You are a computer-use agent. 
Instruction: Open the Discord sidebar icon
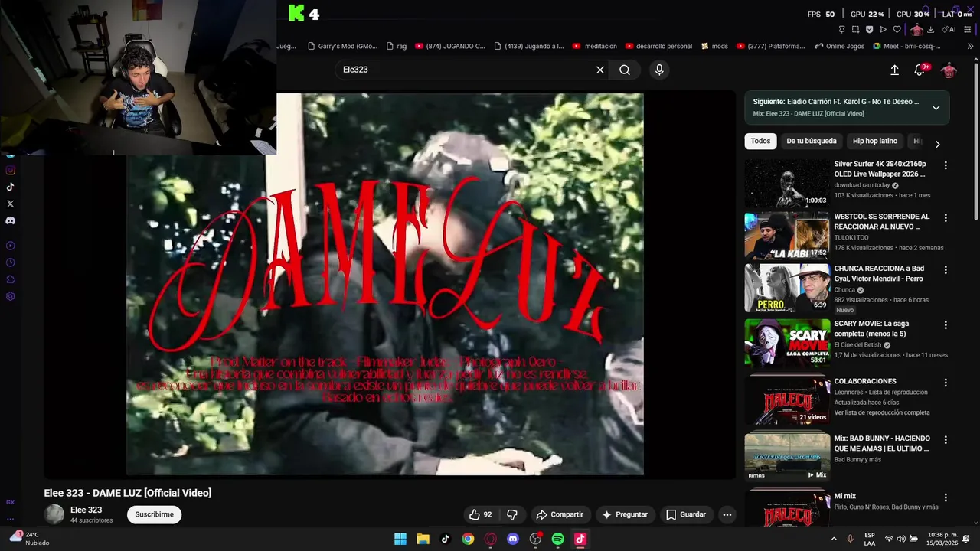11,220
